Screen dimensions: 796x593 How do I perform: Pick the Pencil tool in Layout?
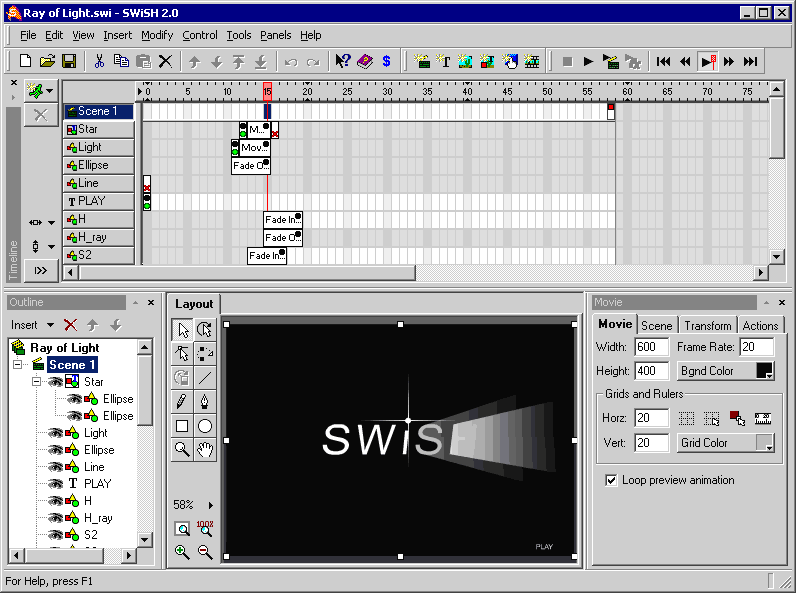182,402
